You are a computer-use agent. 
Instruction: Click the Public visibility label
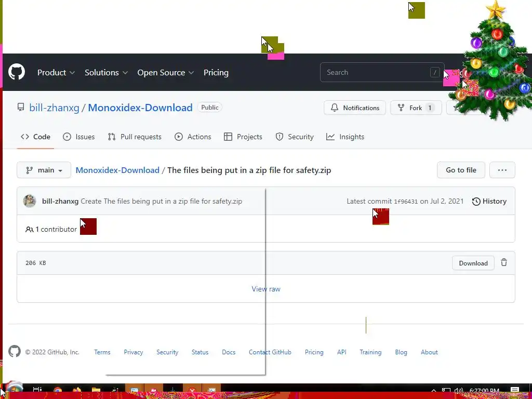[210, 107]
